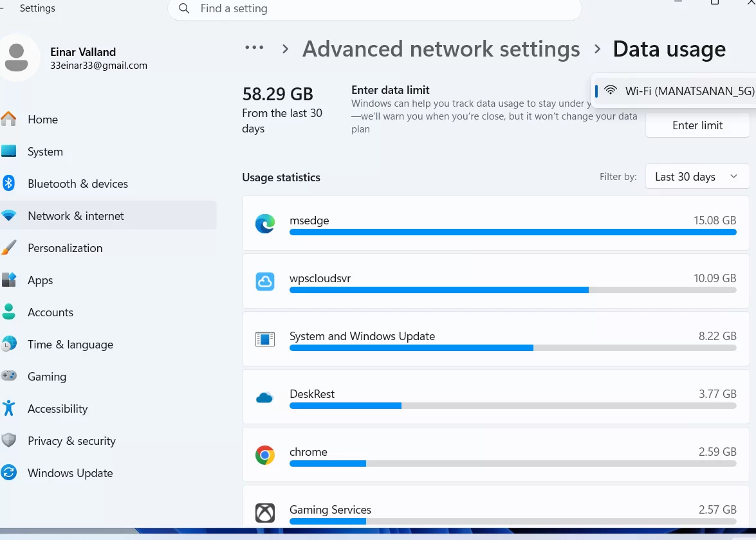
Task: Click the Network wifi icon in sidebar
Action: click(8, 215)
